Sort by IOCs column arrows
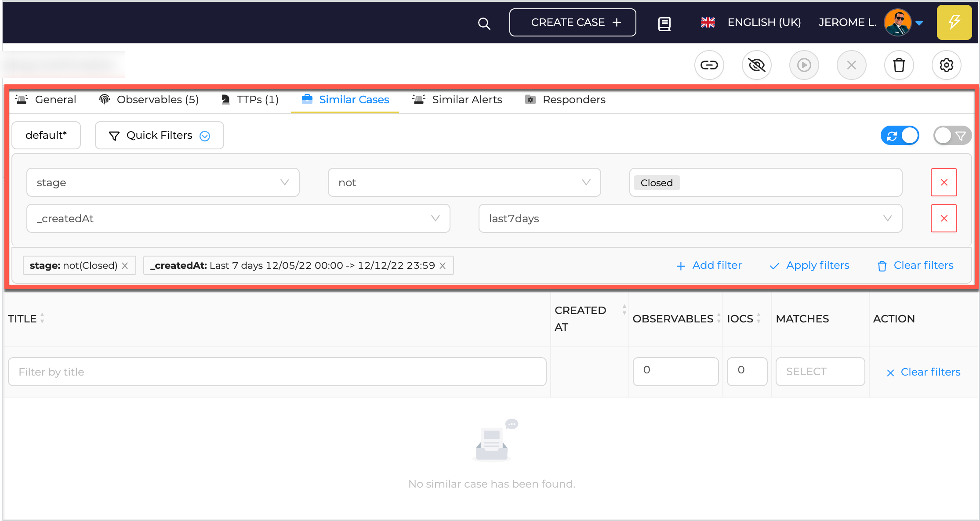980x521 pixels. 759,318
